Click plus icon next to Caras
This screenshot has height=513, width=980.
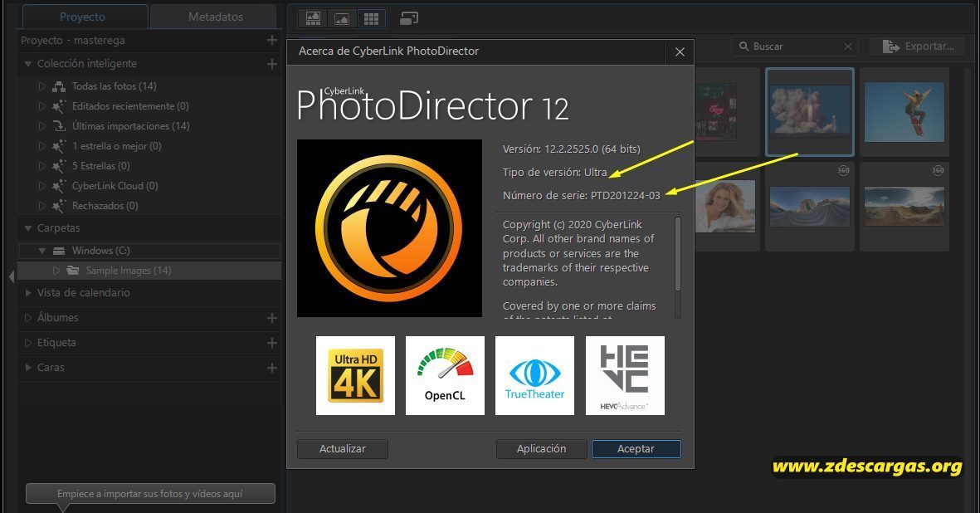tap(272, 368)
